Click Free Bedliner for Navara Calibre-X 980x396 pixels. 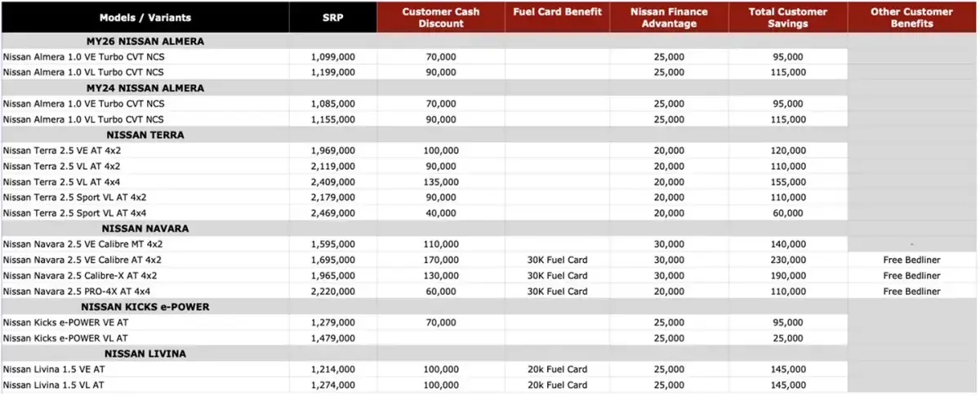(912, 275)
